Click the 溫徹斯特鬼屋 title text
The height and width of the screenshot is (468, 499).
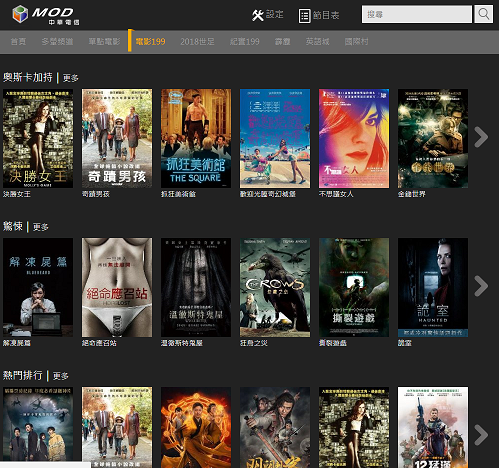tap(182, 343)
